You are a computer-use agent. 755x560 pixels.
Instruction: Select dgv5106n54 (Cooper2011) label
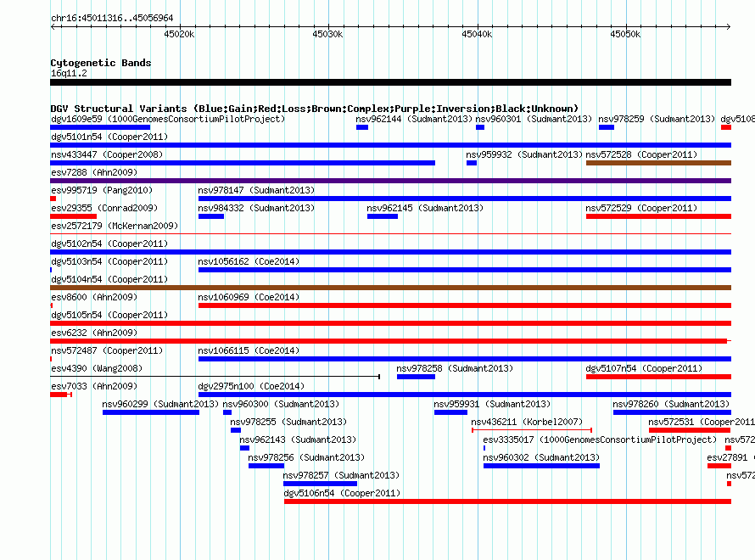(342, 493)
